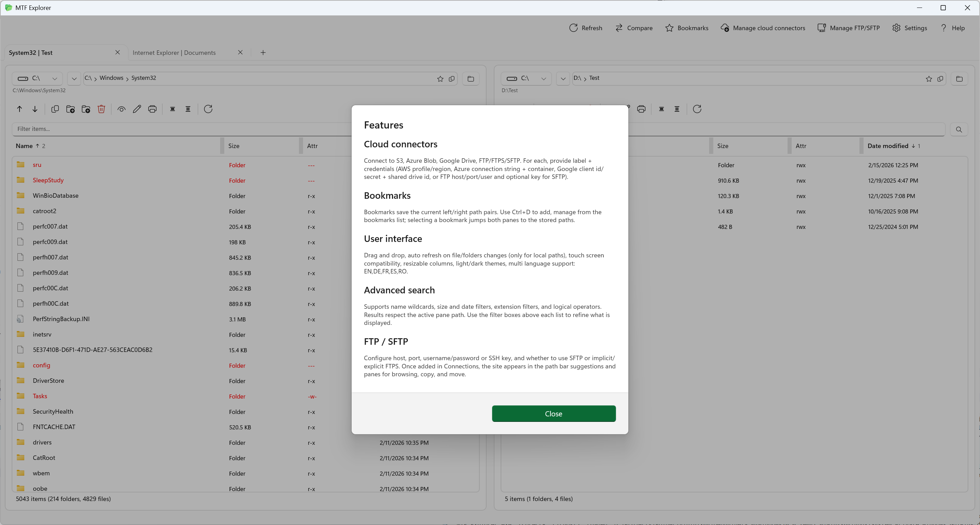The width and height of the screenshot is (980, 525).
Task: Switch to the Internet Explorer | Documents tab
Action: click(174, 52)
